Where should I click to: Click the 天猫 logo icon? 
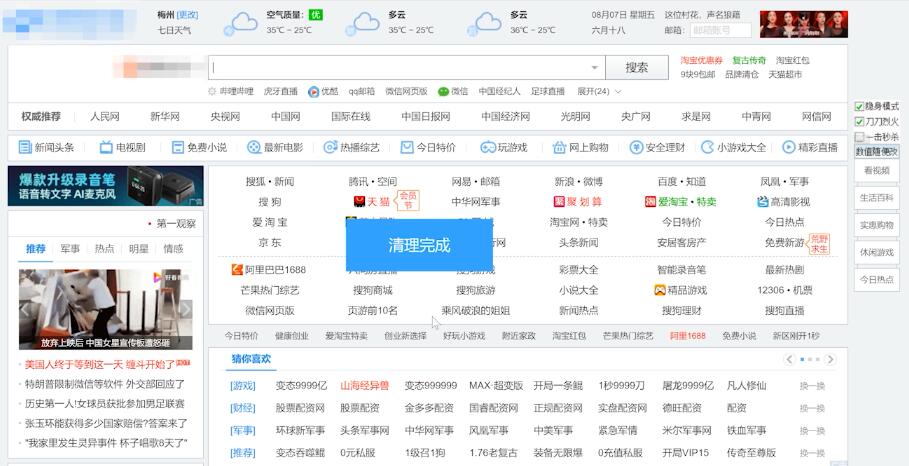click(359, 202)
